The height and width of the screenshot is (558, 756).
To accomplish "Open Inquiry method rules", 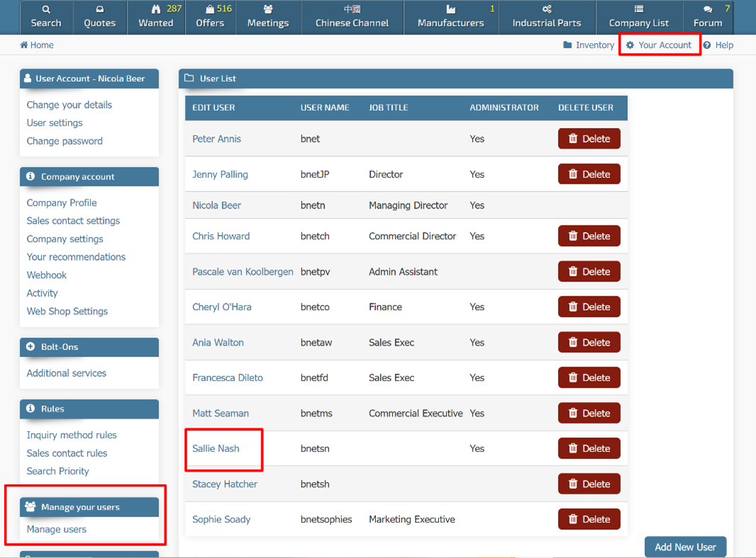I will (x=72, y=435).
